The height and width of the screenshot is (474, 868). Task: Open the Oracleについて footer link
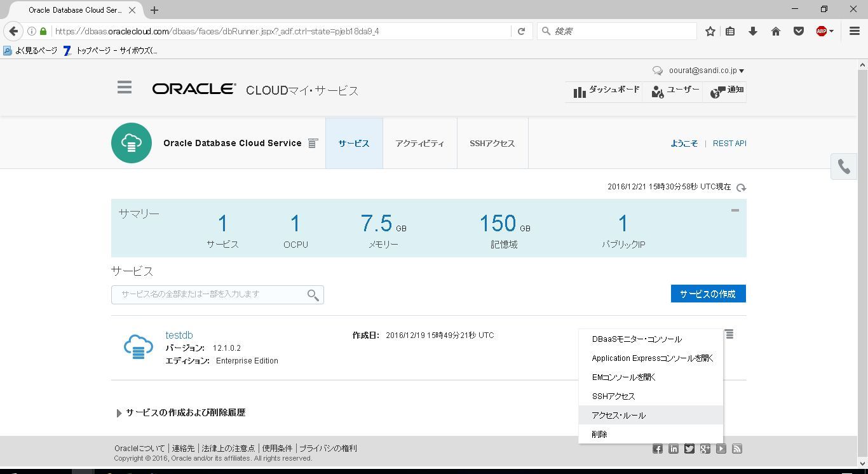point(139,449)
